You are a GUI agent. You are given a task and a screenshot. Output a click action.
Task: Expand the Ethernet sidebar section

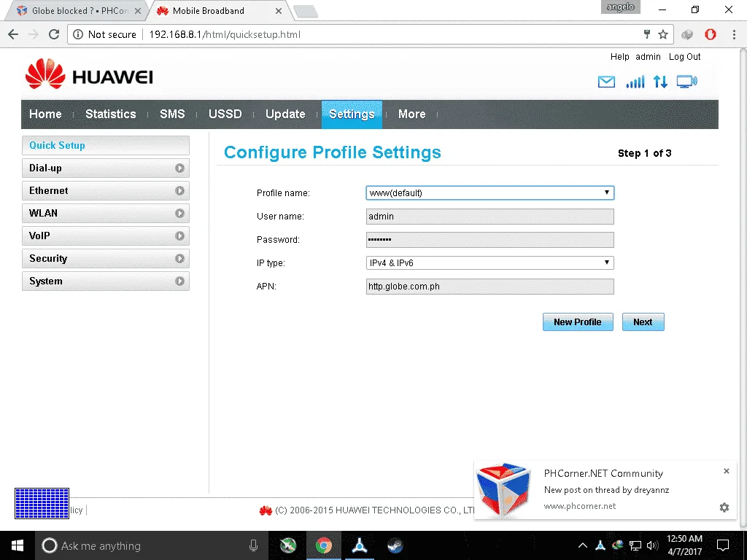(x=105, y=190)
